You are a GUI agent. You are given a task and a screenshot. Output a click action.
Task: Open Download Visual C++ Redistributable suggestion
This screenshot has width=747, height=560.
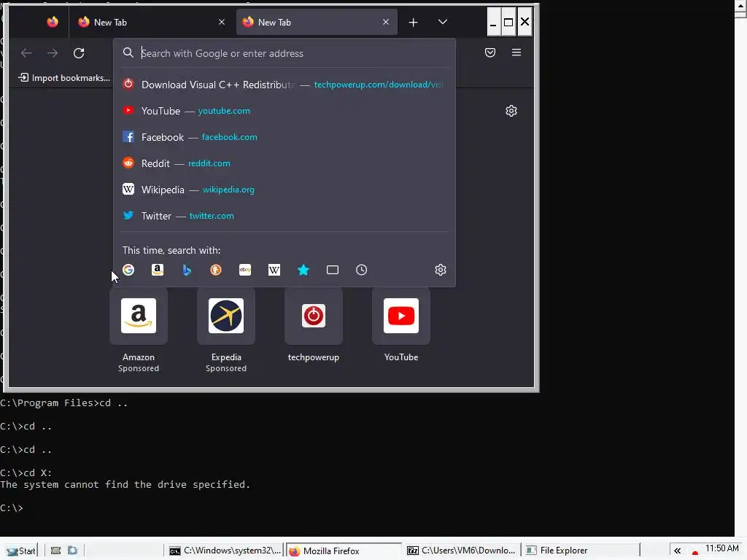pos(285,85)
